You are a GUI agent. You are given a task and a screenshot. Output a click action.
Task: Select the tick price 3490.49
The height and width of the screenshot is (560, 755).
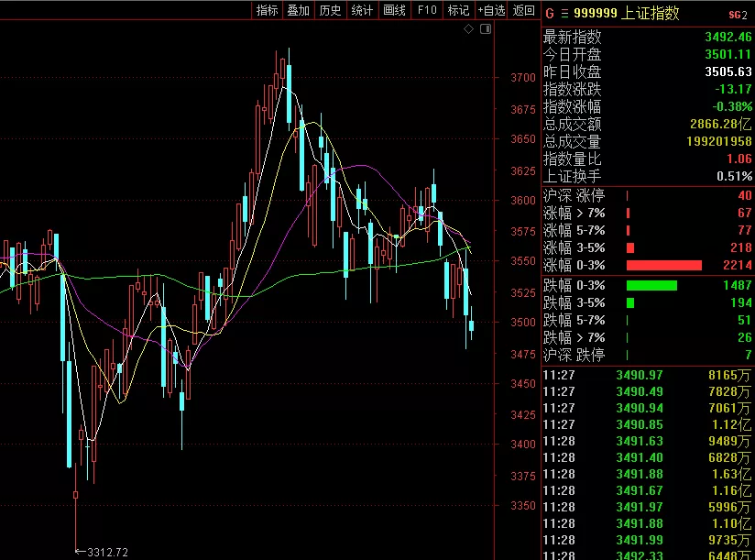pyautogui.click(x=640, y=392)
